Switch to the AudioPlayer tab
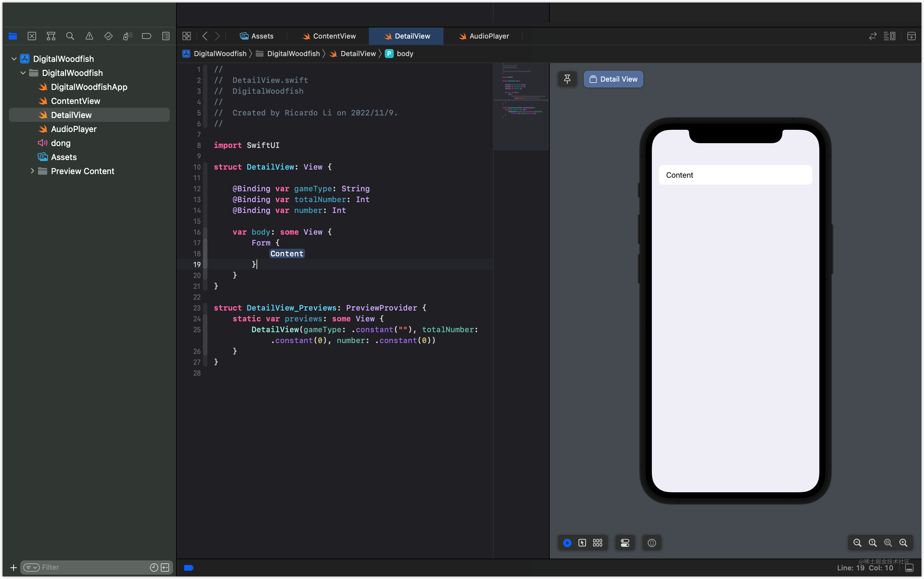Image resolution: width=924 pixels, height=579 pixels. coord(484,36)
